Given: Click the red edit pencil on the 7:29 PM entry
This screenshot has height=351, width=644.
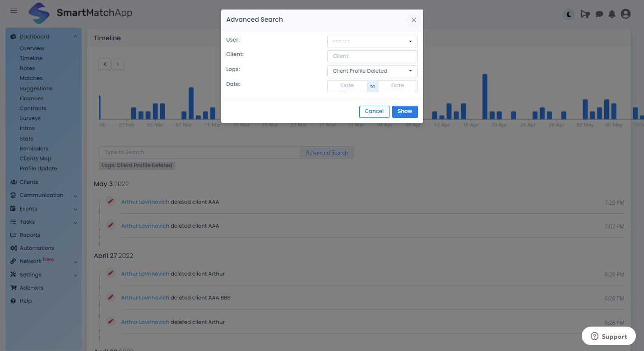Looking at the screenshot, I should [111, 201].
